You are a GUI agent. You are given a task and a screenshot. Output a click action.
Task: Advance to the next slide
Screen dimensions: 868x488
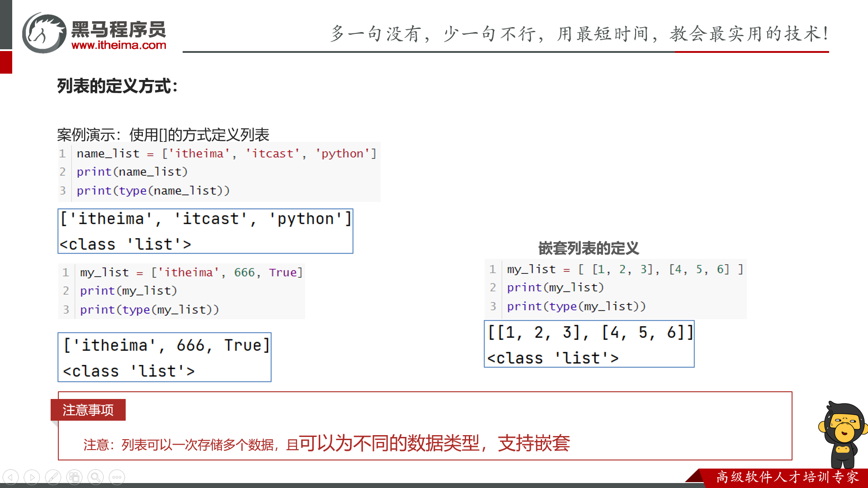[32, 477]
